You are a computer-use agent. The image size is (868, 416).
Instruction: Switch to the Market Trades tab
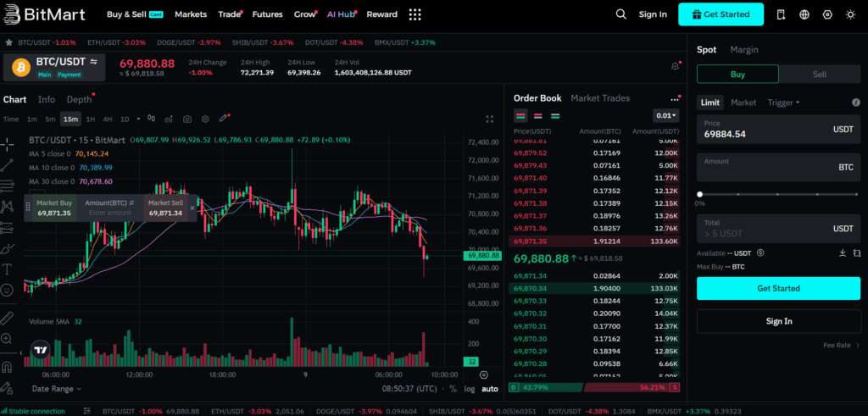600,98
